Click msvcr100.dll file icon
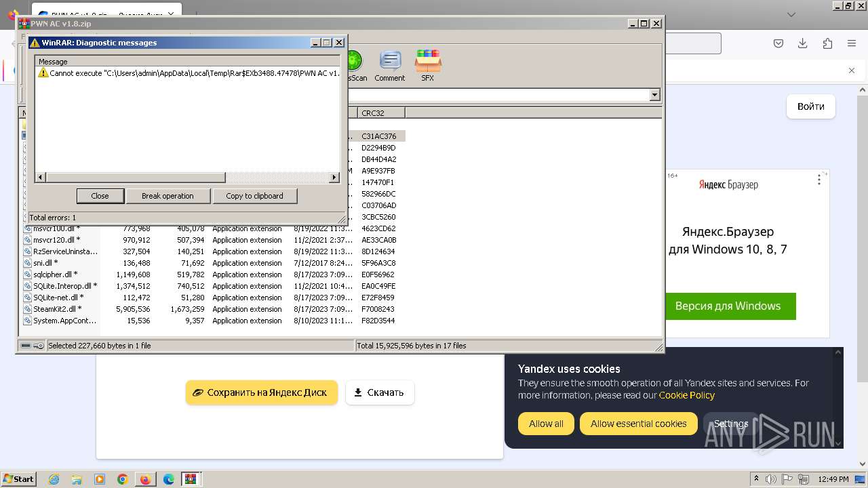The image size is (868, 488). point(28,228)
